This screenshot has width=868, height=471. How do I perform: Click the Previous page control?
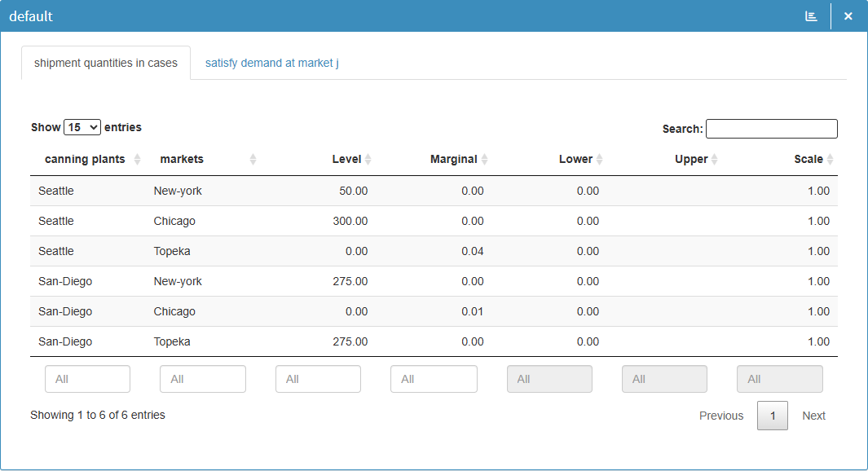coord(720,416)
